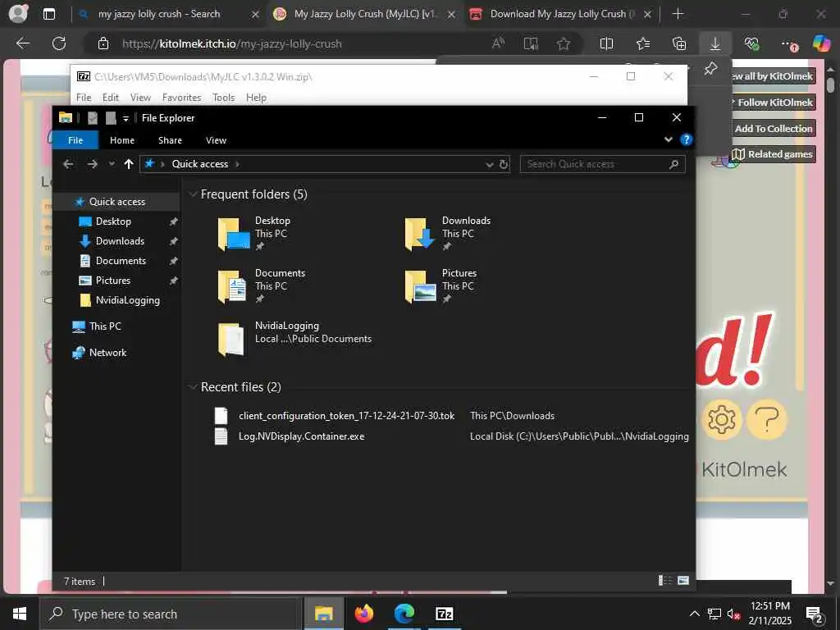840x630 pixels.
Task: Click the muted volume tray icon
Action: click(x=733, y=614)
